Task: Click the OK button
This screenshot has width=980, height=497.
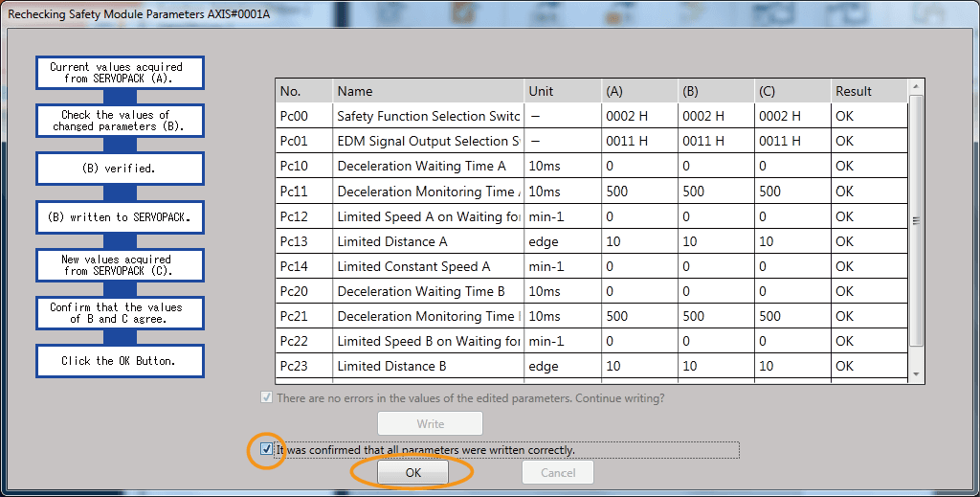Action: [x=412, y=473]
